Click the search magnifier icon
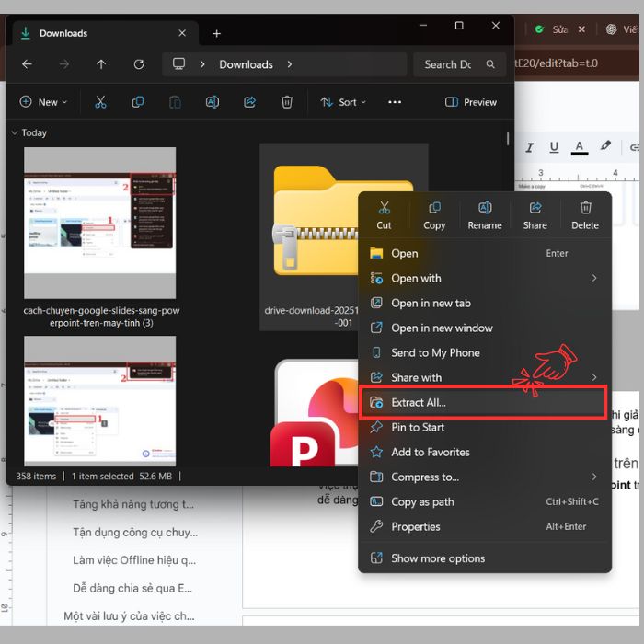 pos(490,64)
